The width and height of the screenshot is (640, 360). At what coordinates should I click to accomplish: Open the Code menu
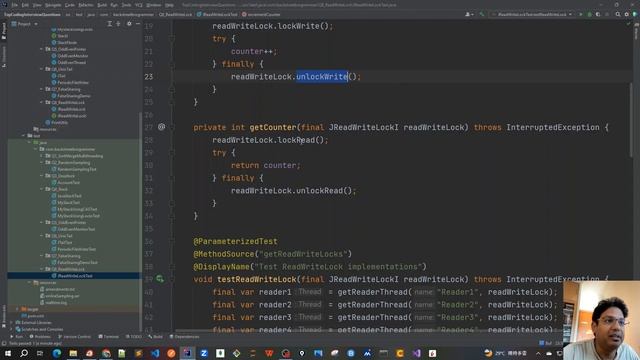[x=70, y=5]
